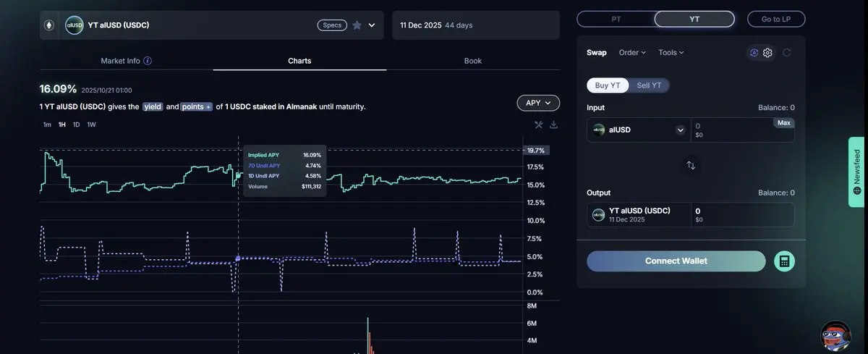Image resolution: width=868 pixels, height=354 pixels.
Task: Click the input amount field
Action: pyautogui.click(x=732, y=130)
